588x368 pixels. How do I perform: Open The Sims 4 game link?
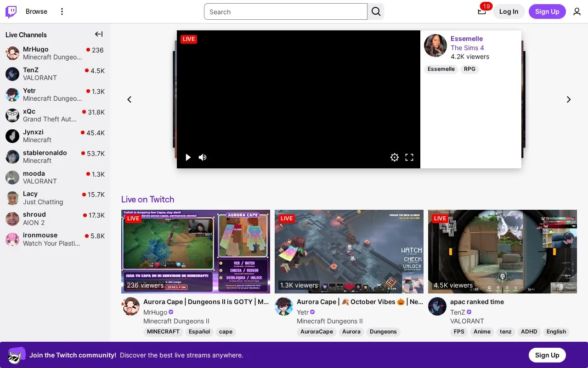(x=467, y=48)
